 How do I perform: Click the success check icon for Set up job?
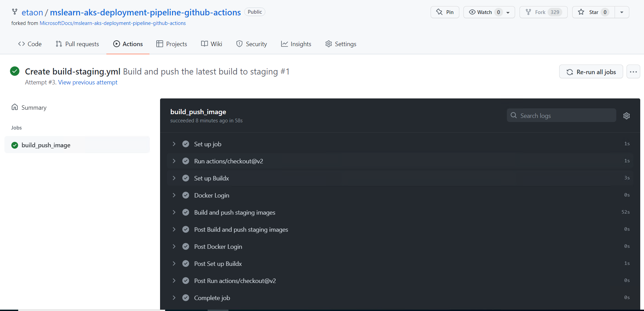(186, 144)
